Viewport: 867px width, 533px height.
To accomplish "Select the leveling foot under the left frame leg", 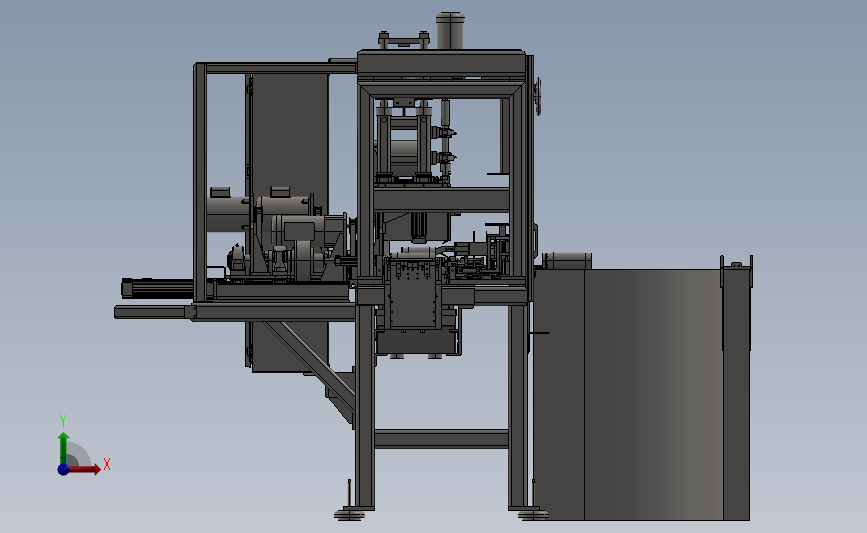I will point(350,514).
